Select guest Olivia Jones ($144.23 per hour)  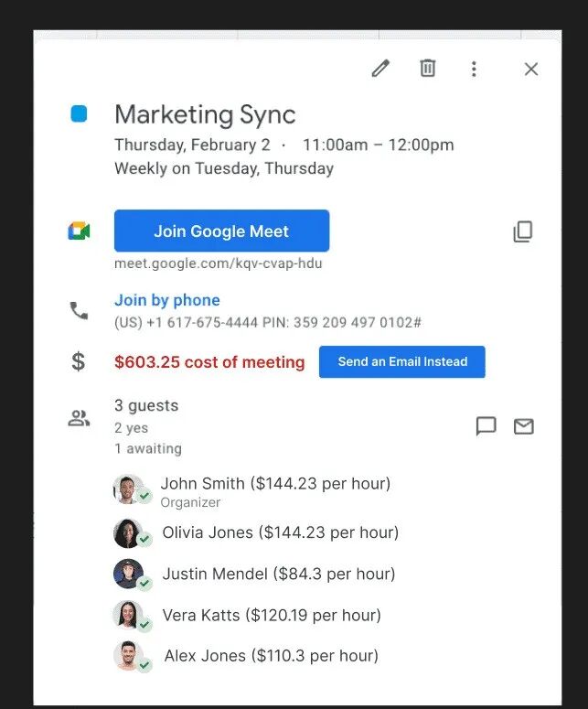coord(280,532)
